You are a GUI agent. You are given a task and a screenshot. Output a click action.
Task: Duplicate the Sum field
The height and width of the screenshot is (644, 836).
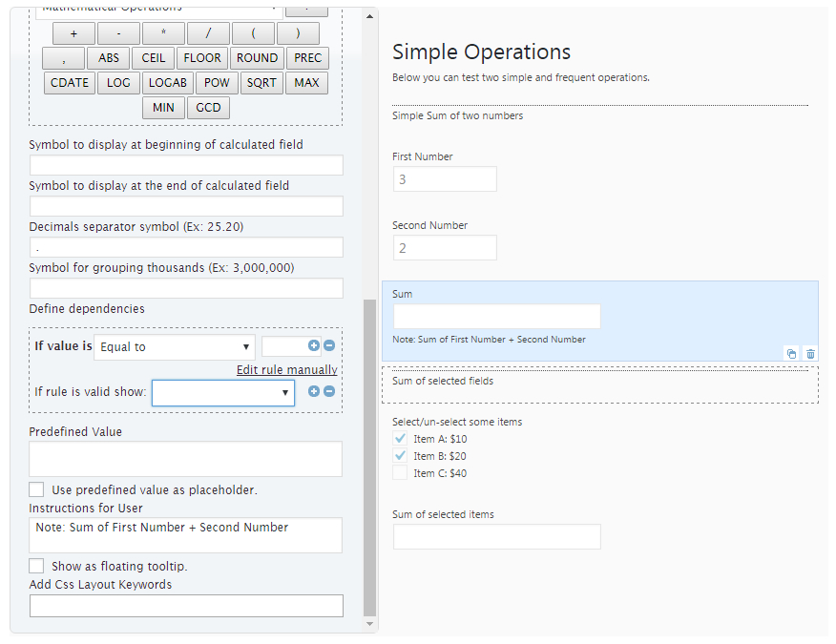coord(792,353)
